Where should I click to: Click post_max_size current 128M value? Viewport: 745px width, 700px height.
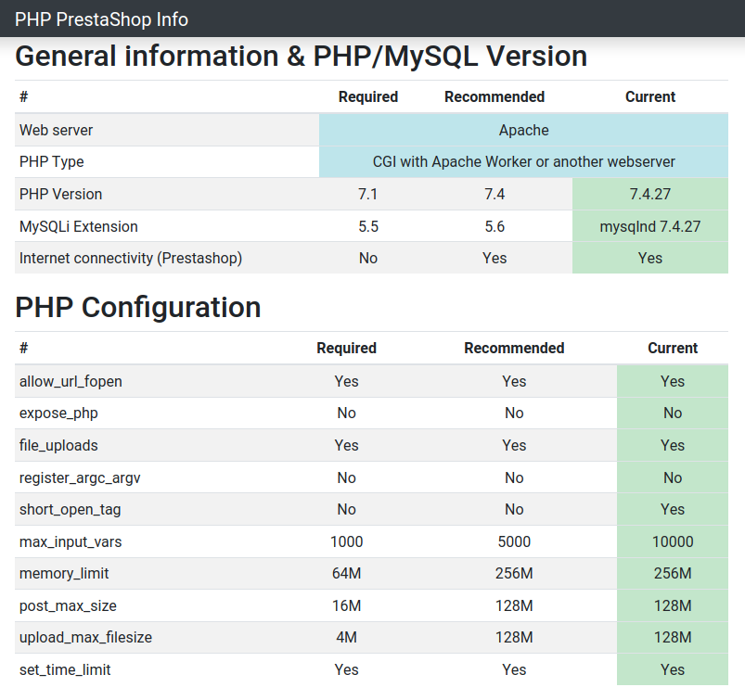tap(673, 606)
